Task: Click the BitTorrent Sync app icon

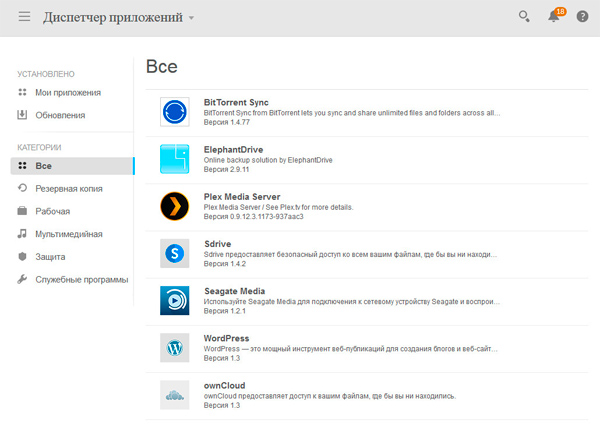Action: click(175, 112)
